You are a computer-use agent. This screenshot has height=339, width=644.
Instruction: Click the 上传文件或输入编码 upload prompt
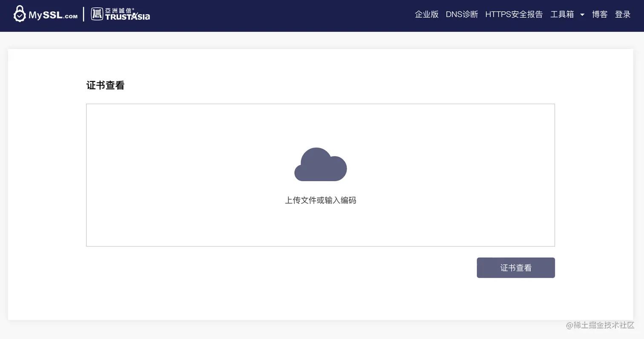[320, 200]
